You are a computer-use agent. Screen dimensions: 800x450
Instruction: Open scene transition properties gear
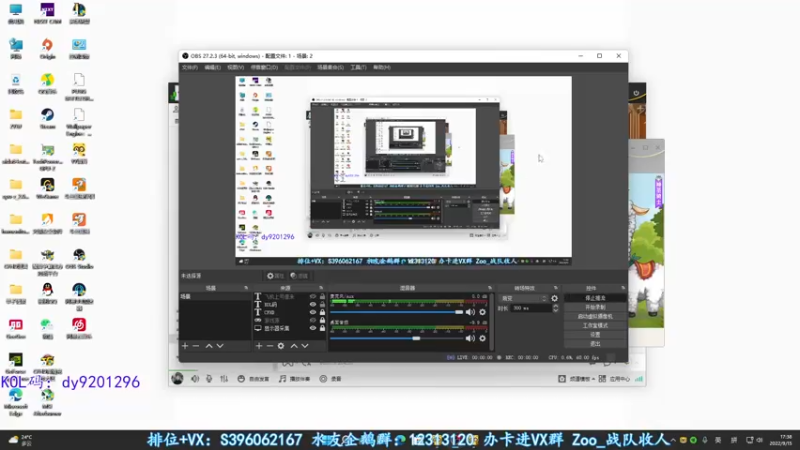click(x=555, y=298)
